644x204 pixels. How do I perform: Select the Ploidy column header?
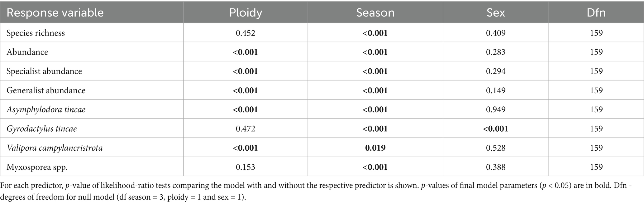246,13
